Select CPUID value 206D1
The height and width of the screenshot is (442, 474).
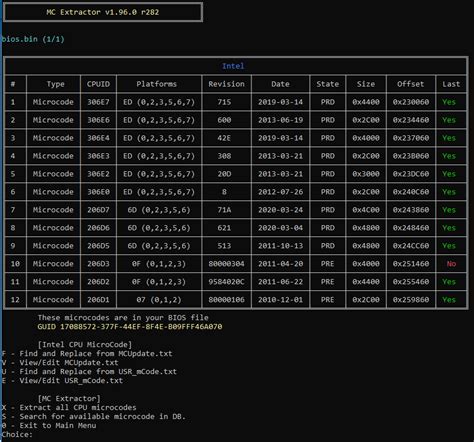click(x=98, y=300)
